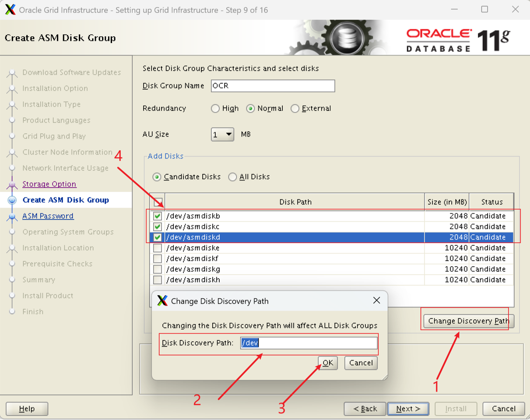Open the Storage Option step link
This screenshot has width=530, height=420.
(x=49, y=184)
